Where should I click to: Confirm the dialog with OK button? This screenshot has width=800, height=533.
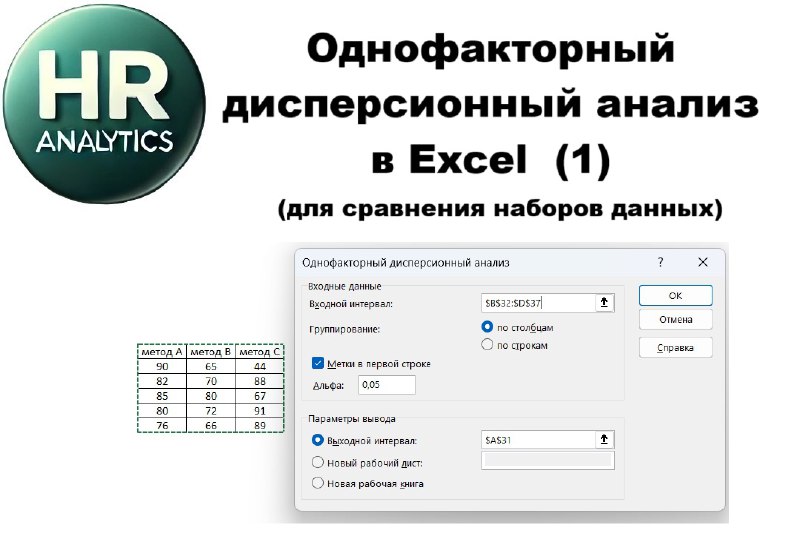pos(676,295)
